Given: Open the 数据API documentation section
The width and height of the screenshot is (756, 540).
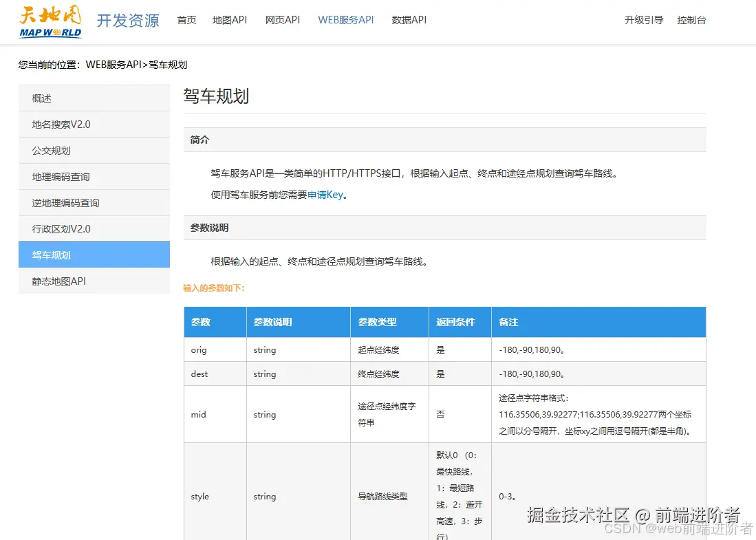Looking at the screenshot, I should (x=409, y=20).
